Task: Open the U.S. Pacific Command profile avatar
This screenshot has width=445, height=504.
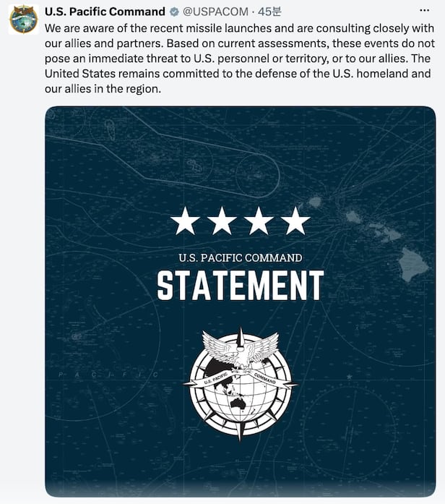Action: click(23, 20)
